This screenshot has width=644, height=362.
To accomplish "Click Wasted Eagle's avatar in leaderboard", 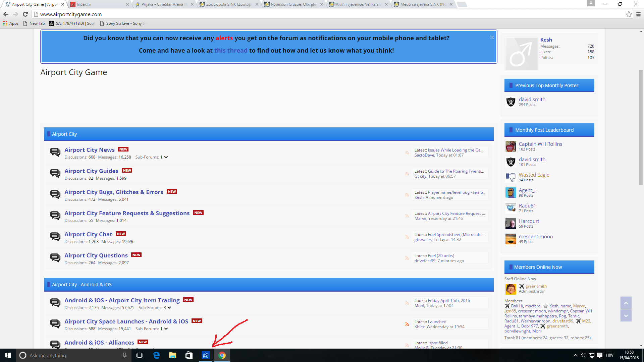I will 511,177.
